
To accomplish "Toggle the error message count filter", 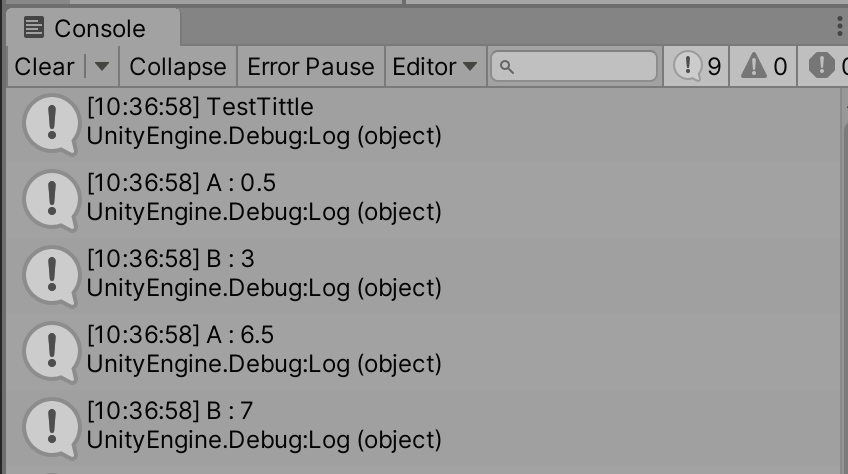I will coord(823,67).
